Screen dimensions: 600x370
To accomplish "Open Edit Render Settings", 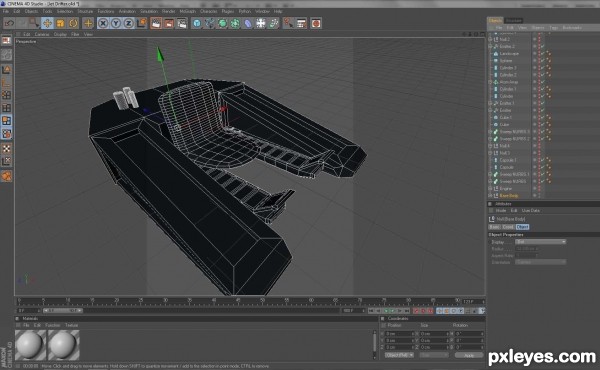I will pyautogui.click(x=182, y=23).
